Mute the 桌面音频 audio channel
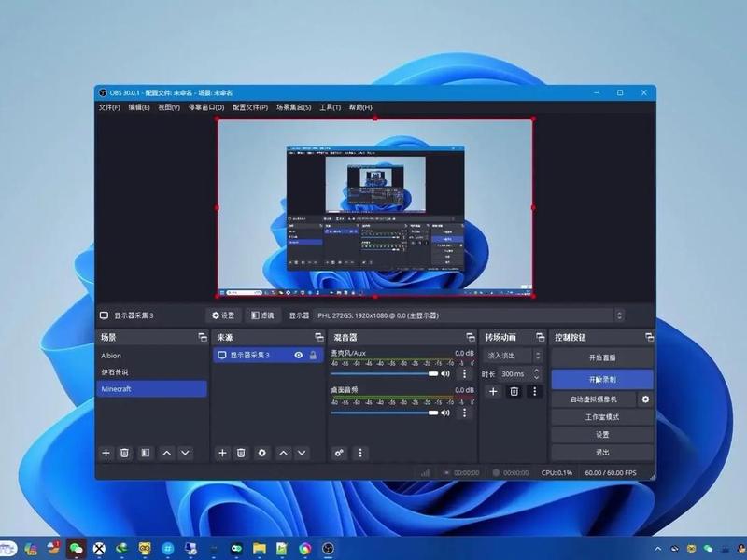The image size is (747, 560). coord(445,413)
